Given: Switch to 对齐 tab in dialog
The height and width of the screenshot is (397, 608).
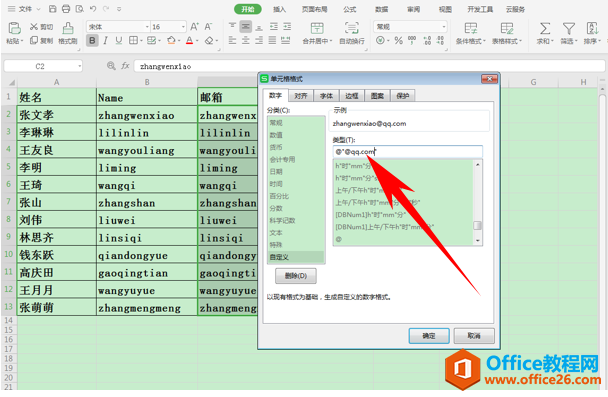Looking at the screenshot, I should (x=301, y=96).
